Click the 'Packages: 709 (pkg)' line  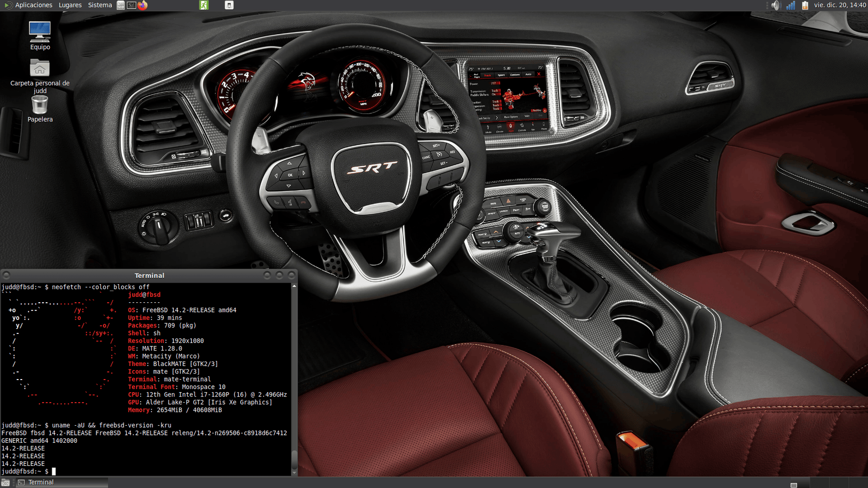coord(162,325)
